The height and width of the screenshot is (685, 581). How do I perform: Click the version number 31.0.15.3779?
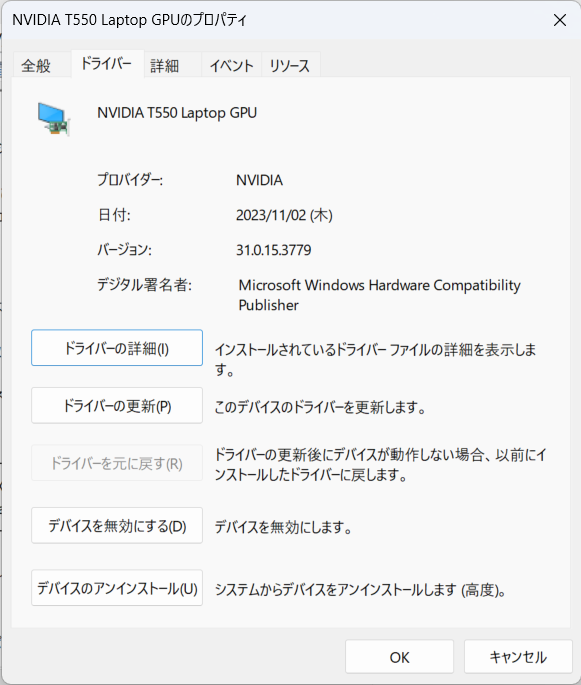point(273,250)
